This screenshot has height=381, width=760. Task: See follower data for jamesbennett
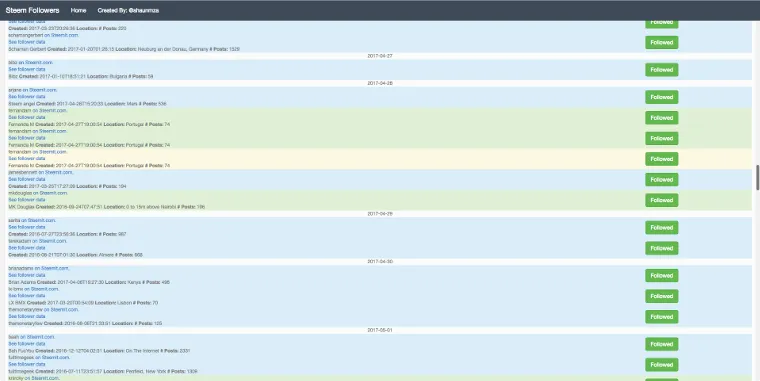[27, 179]
